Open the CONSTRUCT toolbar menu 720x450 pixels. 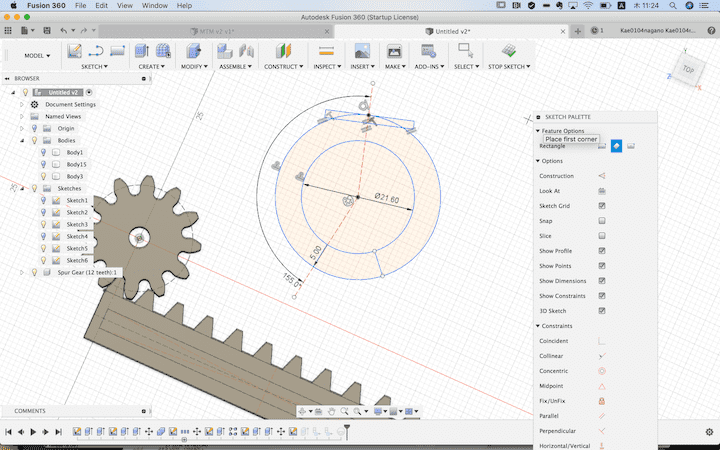285,67
